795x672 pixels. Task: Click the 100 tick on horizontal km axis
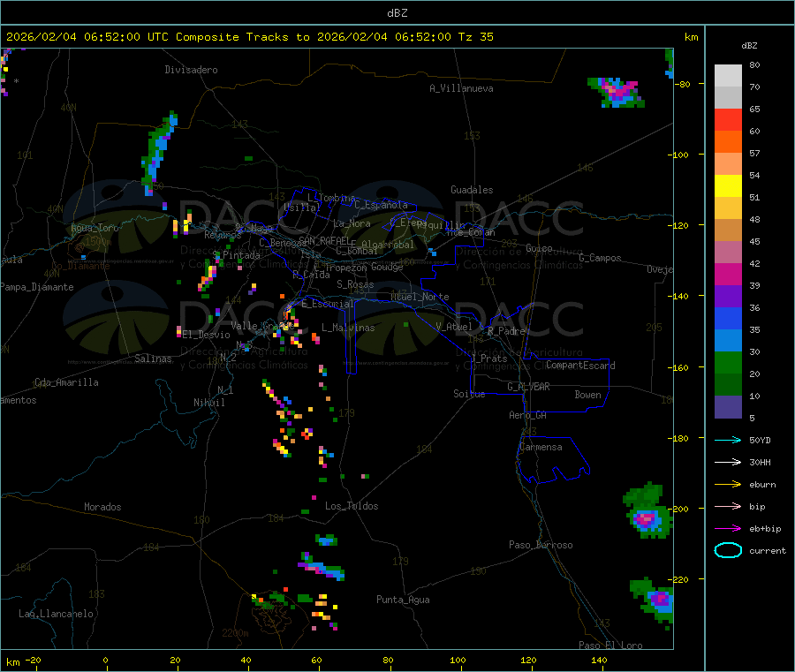458,660
